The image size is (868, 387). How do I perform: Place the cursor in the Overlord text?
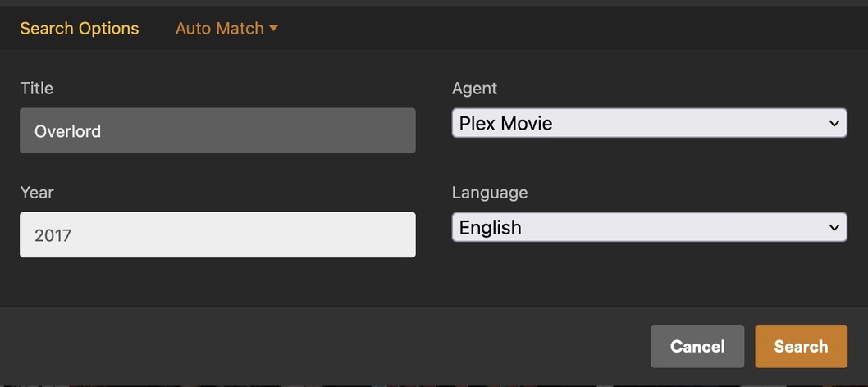point(68,131)
